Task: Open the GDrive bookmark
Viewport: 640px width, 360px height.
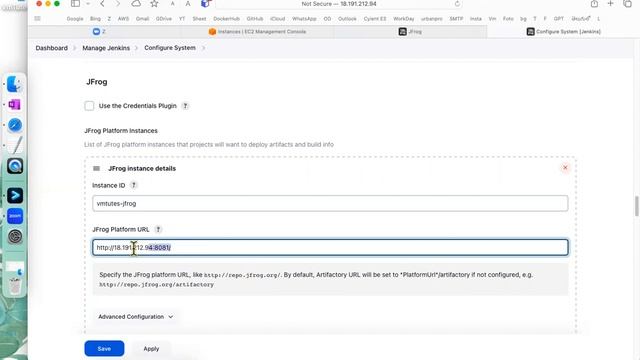Action: pyautogui.click(x=164, y=19)
